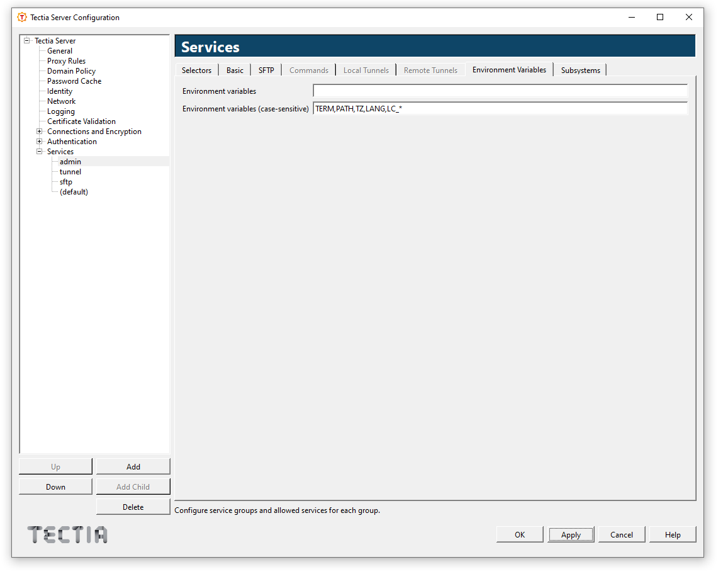Select the Authentication label
This screenshot has height=574, width=728.
tap(72, 142)
